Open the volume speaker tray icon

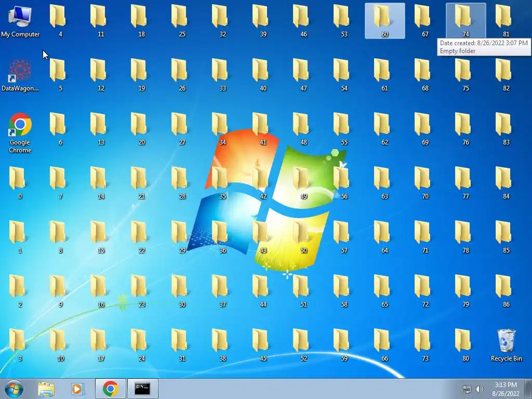click(480, 389)
